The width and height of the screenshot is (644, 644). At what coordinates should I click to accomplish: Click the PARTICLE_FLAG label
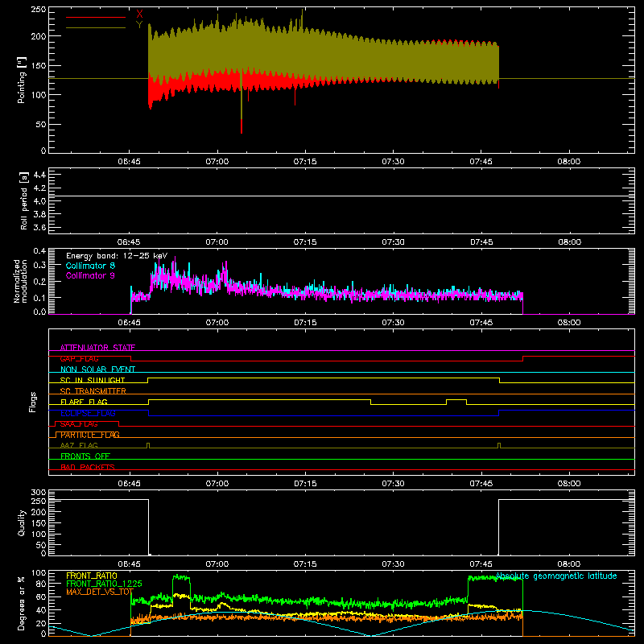click(90, 435)
